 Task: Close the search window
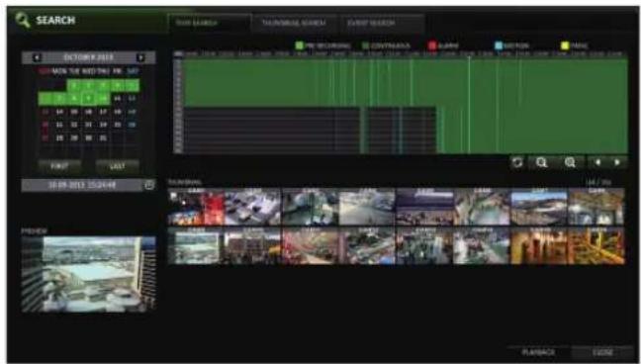click(602, 352)
